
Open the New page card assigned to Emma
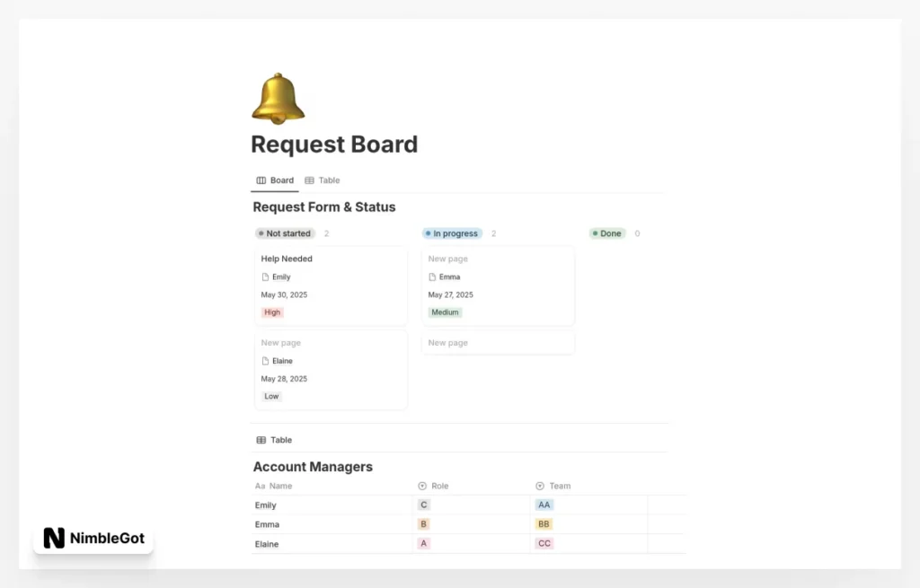tap(498, 285)
